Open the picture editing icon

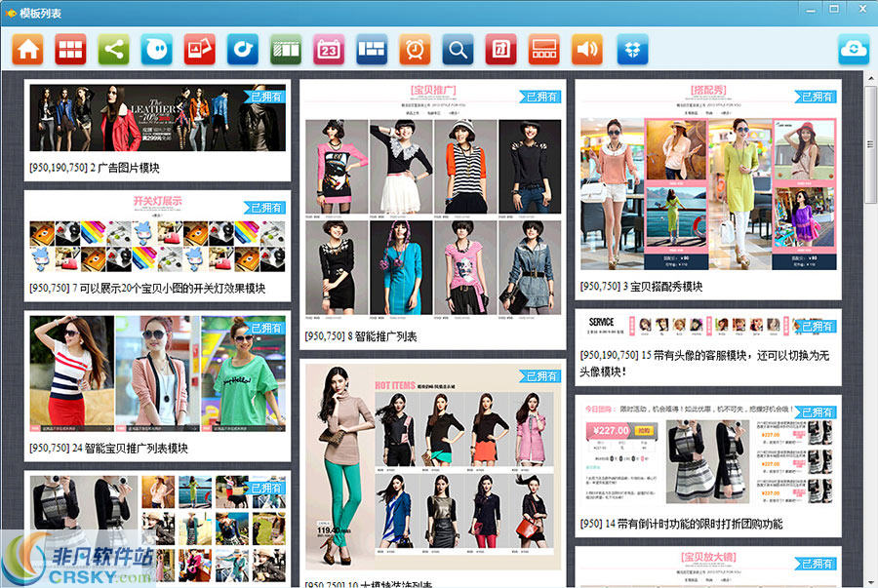click(198, 49)
